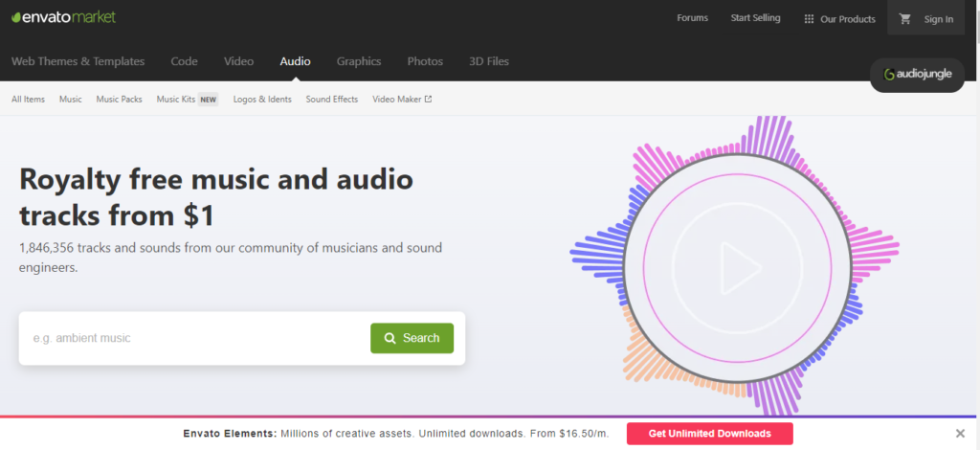Viewport: 980px width, 450px height.
Task: Click the Envato Elements banner text
Action: (396, 433)
